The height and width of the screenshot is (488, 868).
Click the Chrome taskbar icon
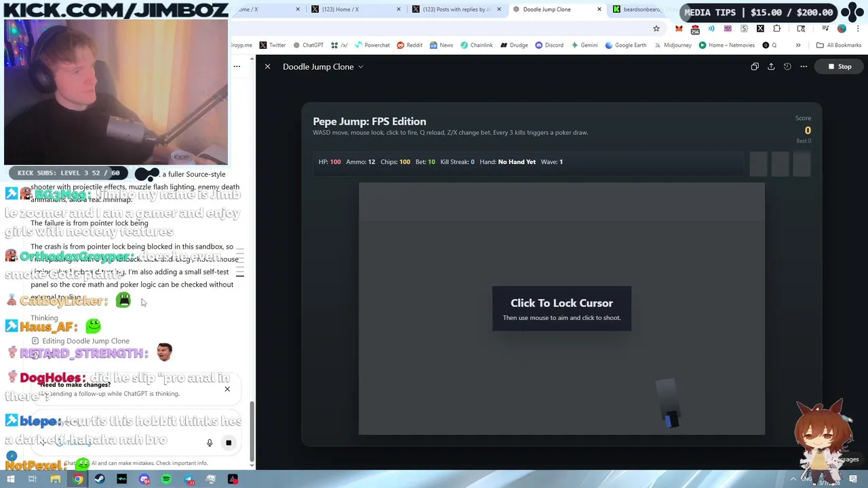point(78,479)
